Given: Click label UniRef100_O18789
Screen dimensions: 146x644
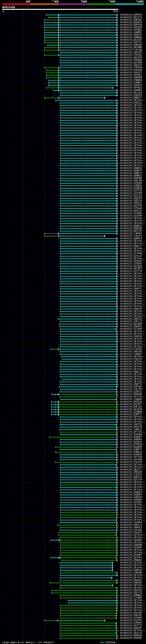Looking at the screenshot, I should point(131,216).
